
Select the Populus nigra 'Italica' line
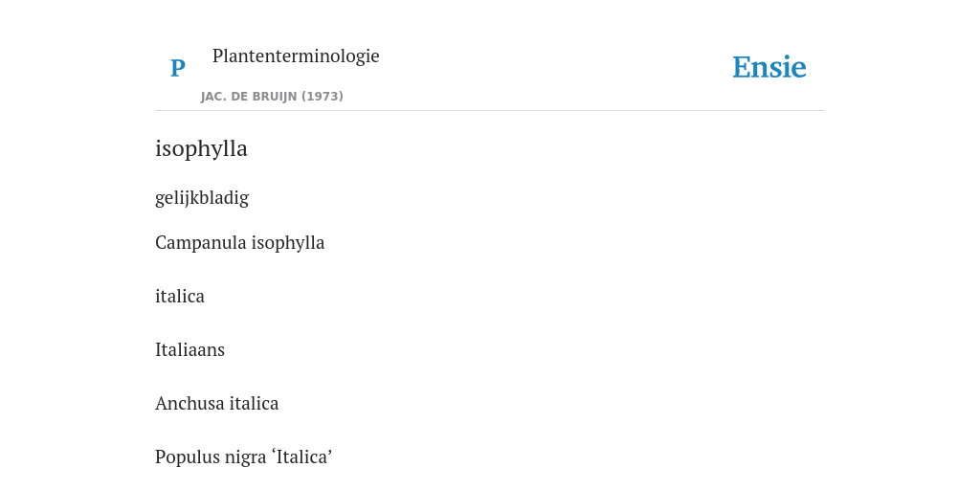[244, 457]
